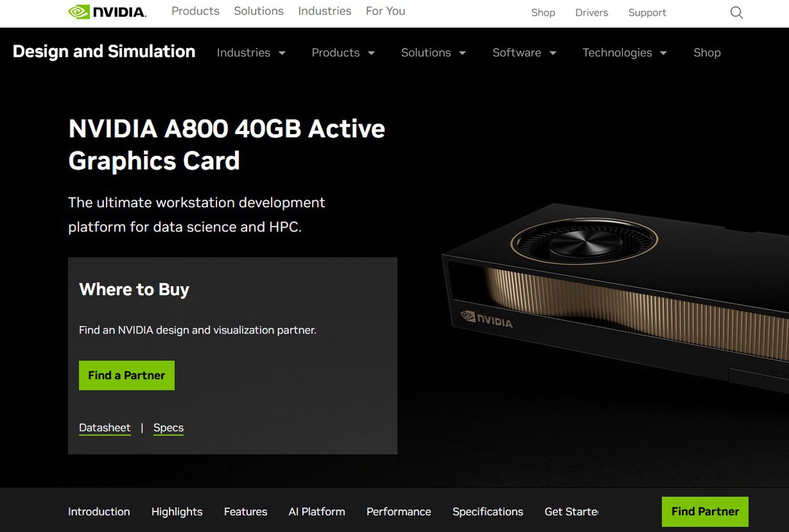Go to Drivers in top header
Viewport: 789px width, 532px height.
click(592, 12)
